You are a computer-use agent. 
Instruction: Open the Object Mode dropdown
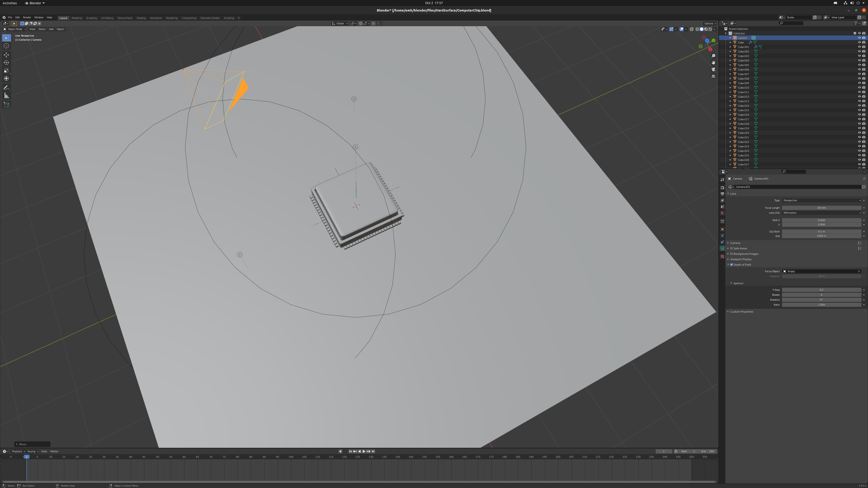click(15, 29)
